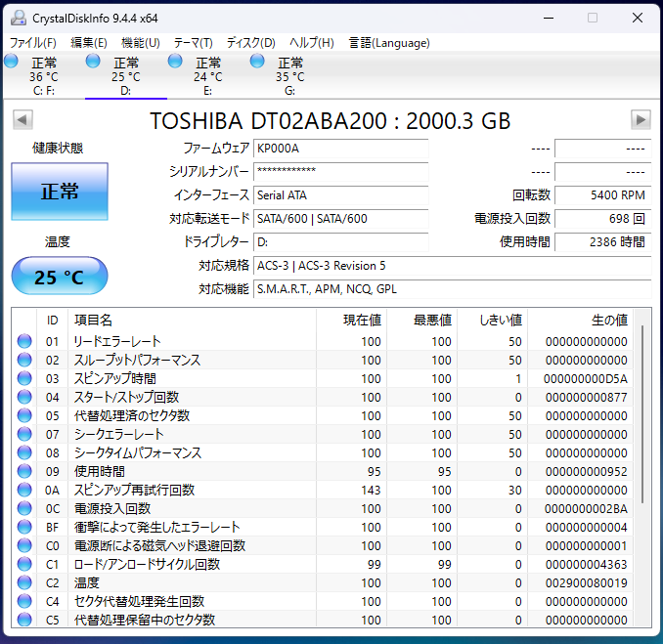Switch to disk tab C: F: at 36 °C
Image resolution: width=663 pixels, height=644 pixels.
[44, 76]
